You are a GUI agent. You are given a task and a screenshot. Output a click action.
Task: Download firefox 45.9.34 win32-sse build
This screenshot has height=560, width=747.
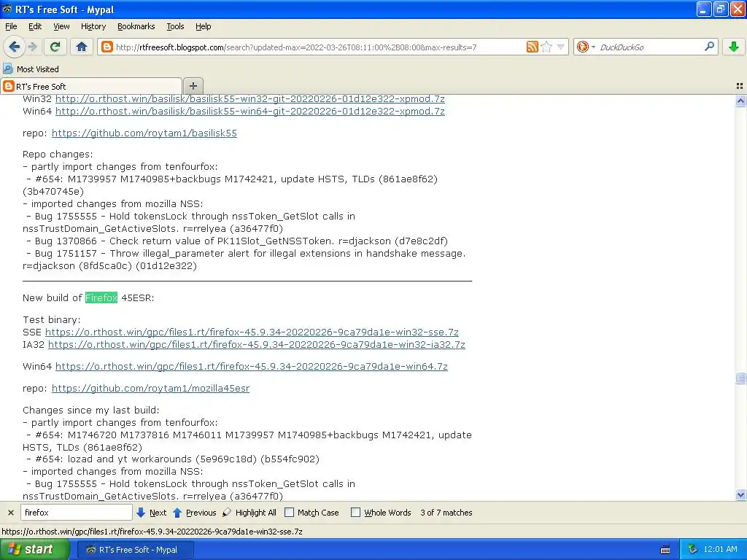coord(252,332)
